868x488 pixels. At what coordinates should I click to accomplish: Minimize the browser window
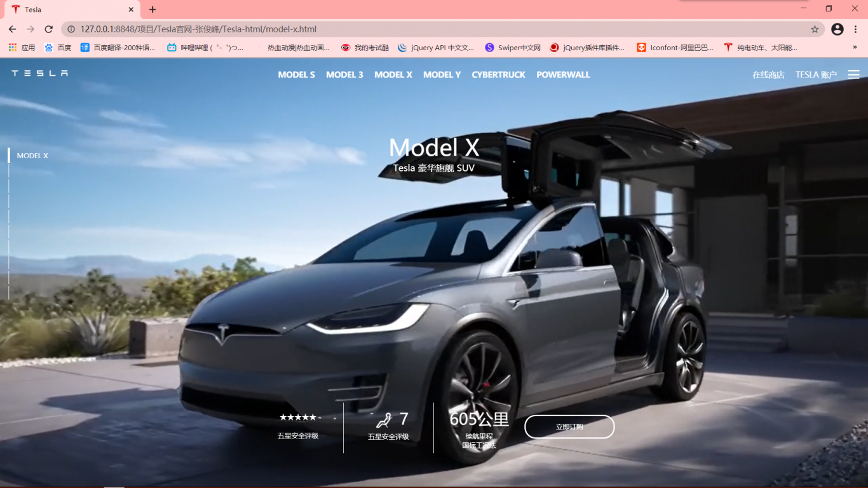[x=804, y=8]
